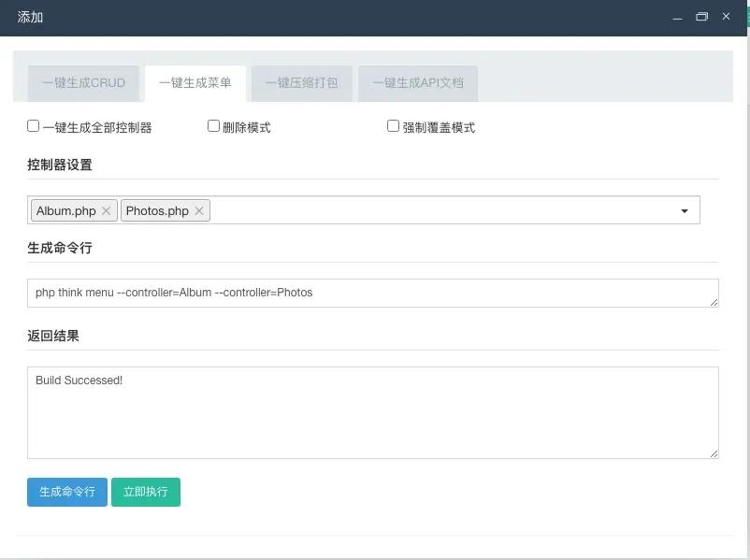This screenshot has width=750, height=560.
Task: Click the Photos.php tag label
Action: pos(157,211)
